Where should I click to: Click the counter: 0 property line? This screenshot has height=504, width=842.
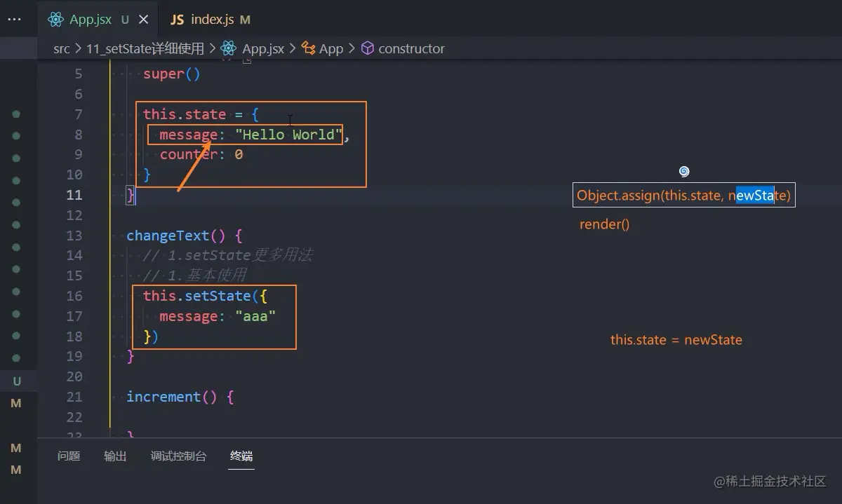click(x=201, y=154)
